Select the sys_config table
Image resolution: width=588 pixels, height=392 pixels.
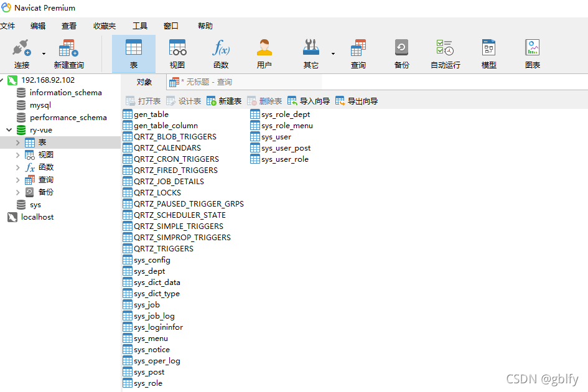coord(152,260)
